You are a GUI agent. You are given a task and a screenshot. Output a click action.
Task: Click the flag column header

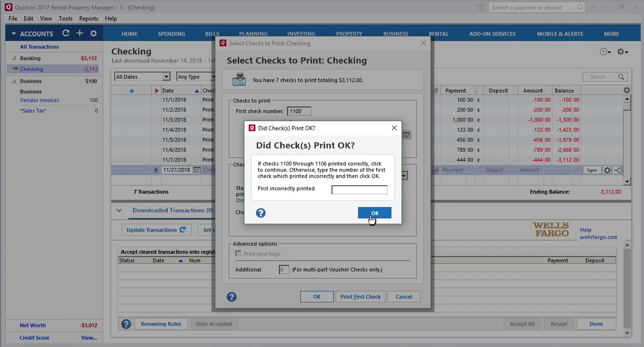[x=156, y=91]
